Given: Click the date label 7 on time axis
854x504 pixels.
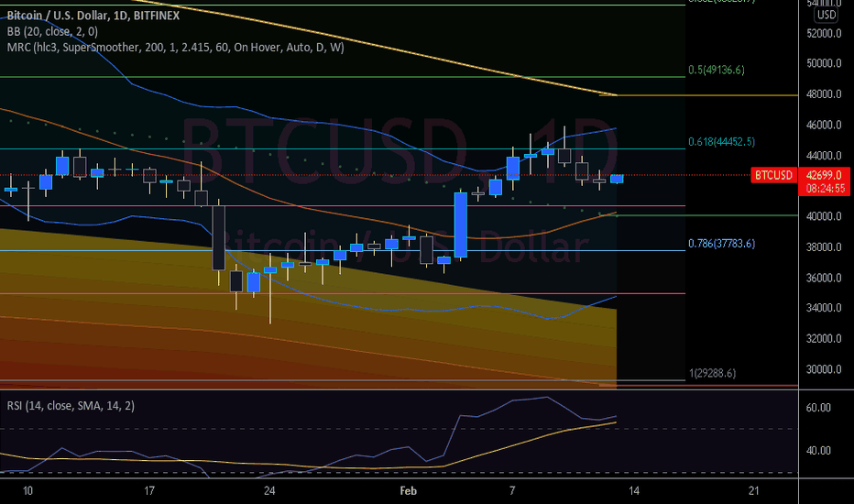Looking at the screenshot, I should pos(512,491).
